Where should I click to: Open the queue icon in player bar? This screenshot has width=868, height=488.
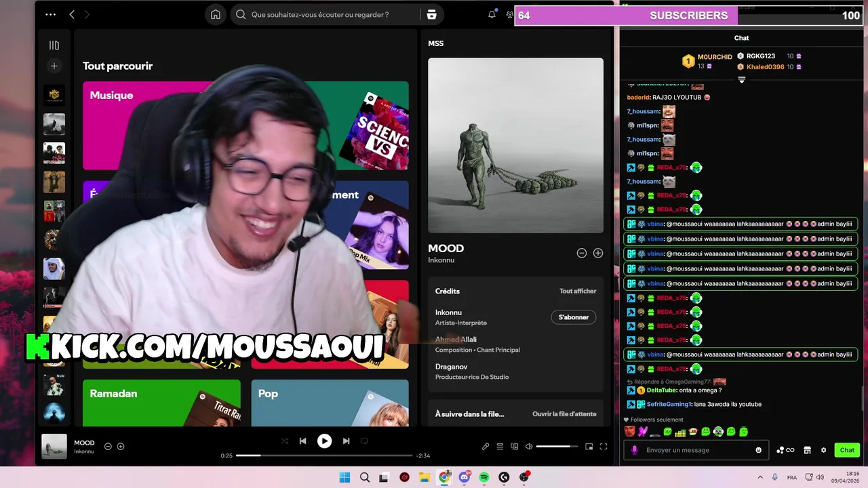coord(500,446)
